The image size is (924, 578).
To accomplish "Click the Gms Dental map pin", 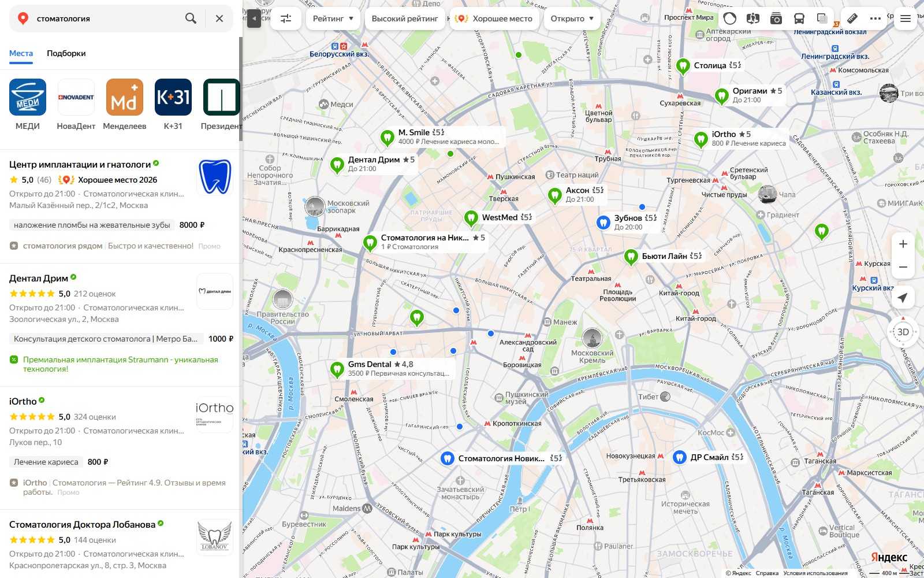I will pyautogui.click(x=337, y=369).
